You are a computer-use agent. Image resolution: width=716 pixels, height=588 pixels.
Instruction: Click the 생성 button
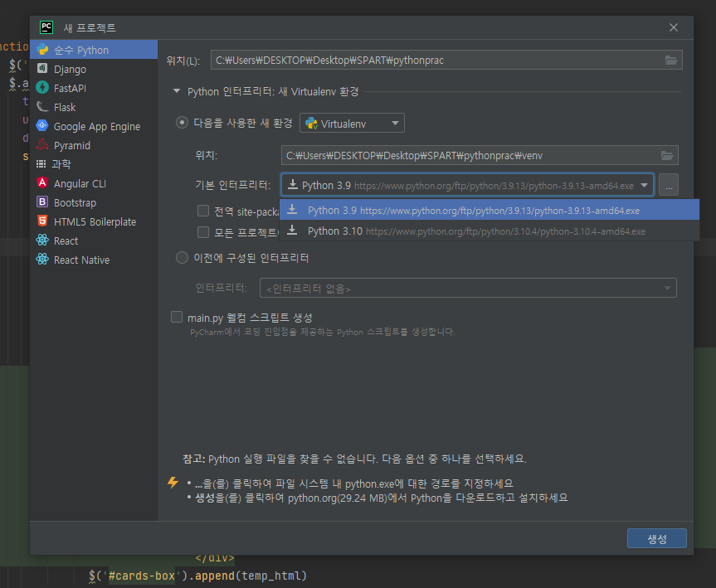tap(656, 538)
